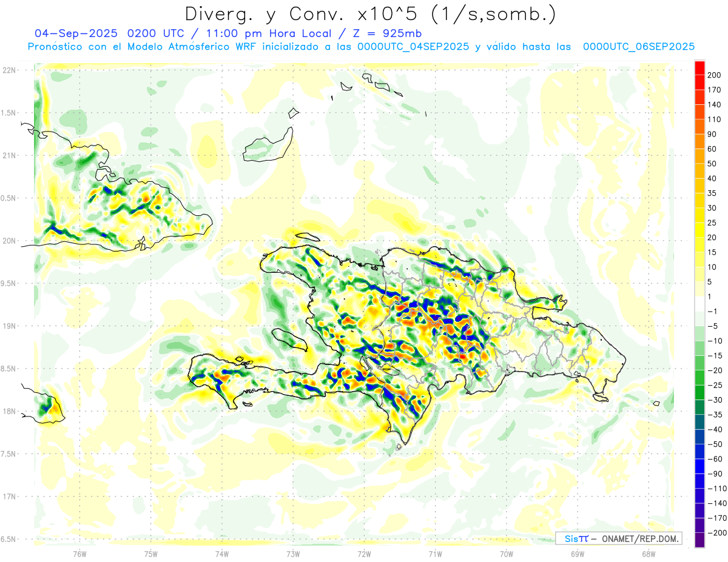Click the 'Z = 925mb' level text

point(385,33)
